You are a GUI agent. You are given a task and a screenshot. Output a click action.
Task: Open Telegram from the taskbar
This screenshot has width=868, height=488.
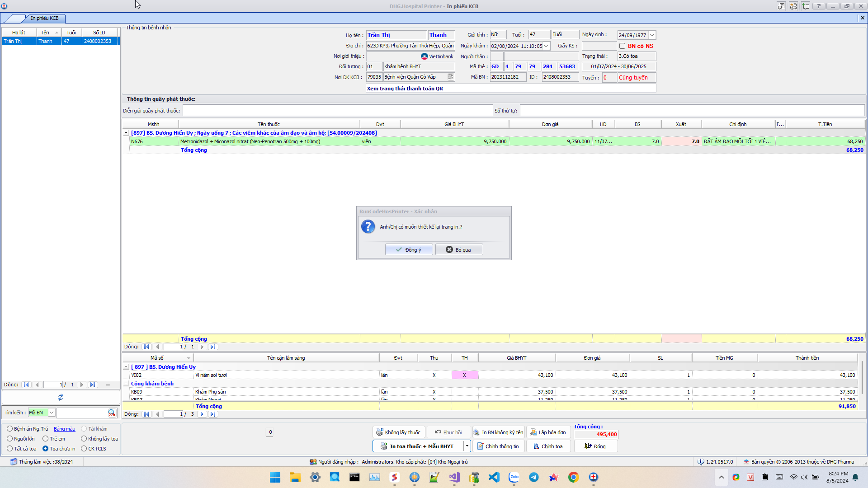click(534, 477)
